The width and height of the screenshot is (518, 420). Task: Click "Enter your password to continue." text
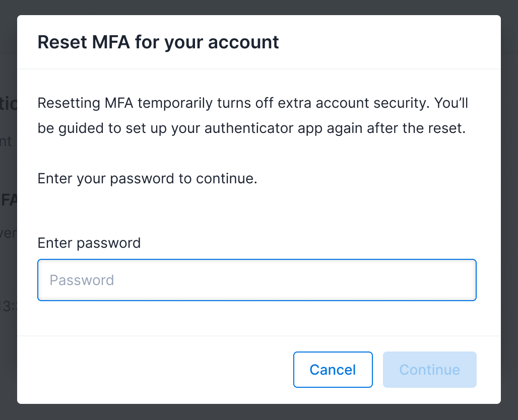coord(148,179)
